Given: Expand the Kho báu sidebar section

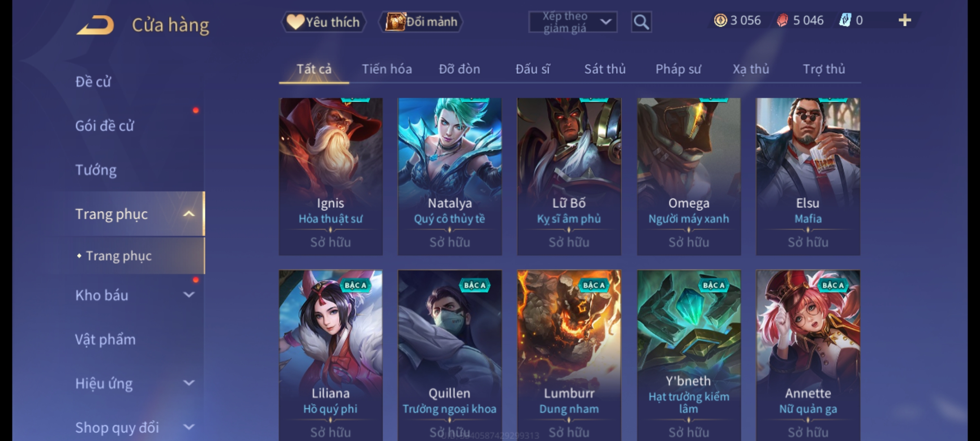Looking at the screenshot, I should click(x=189, y=295).
